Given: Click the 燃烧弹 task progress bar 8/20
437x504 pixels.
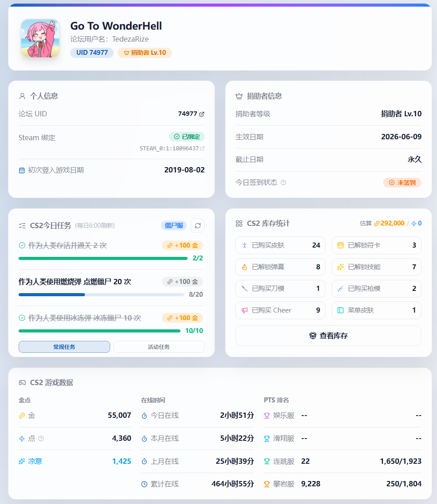Looking at the screenshot, I should [101, 295].
